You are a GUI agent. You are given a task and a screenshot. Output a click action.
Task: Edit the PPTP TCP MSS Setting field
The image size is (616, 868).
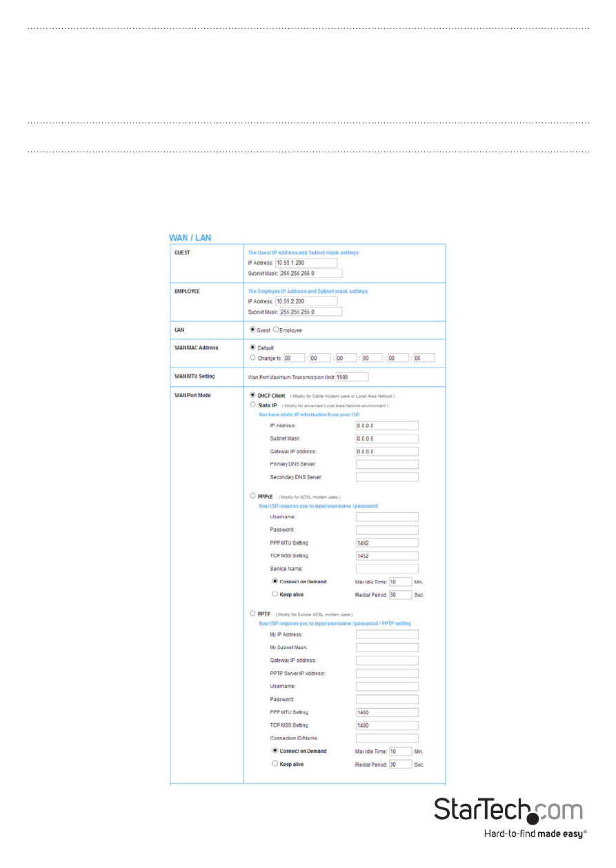pyautogui.click(x=387, y=725)
